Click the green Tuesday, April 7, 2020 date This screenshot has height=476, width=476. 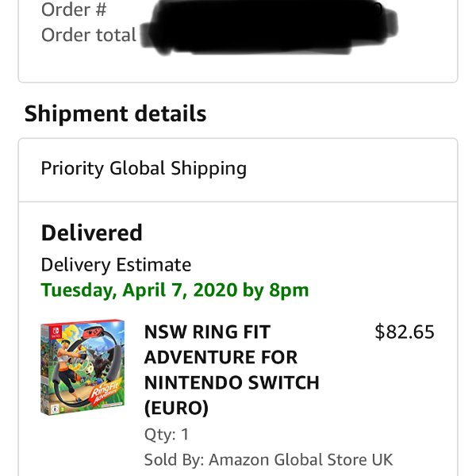[175, 290]
